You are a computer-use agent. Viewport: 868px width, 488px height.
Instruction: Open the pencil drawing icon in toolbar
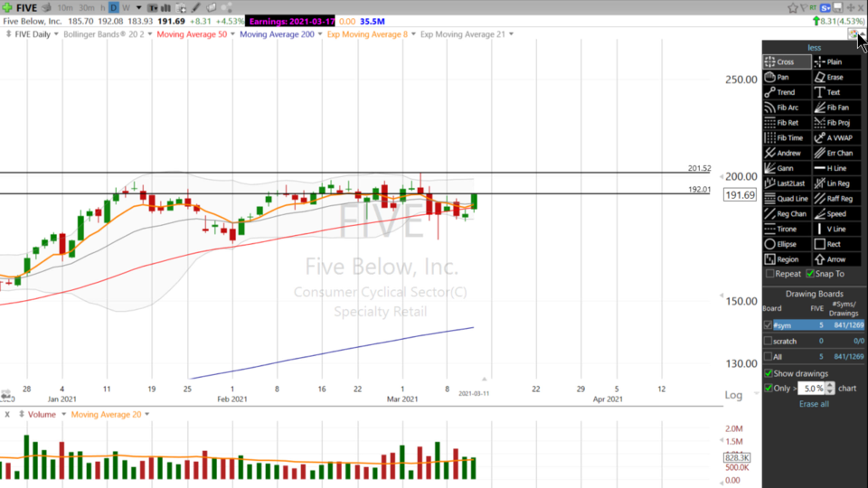196,8
